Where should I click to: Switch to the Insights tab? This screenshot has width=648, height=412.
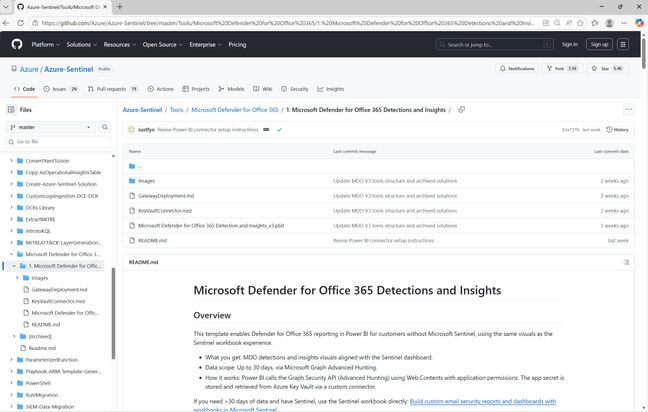(x=331, y=89)
